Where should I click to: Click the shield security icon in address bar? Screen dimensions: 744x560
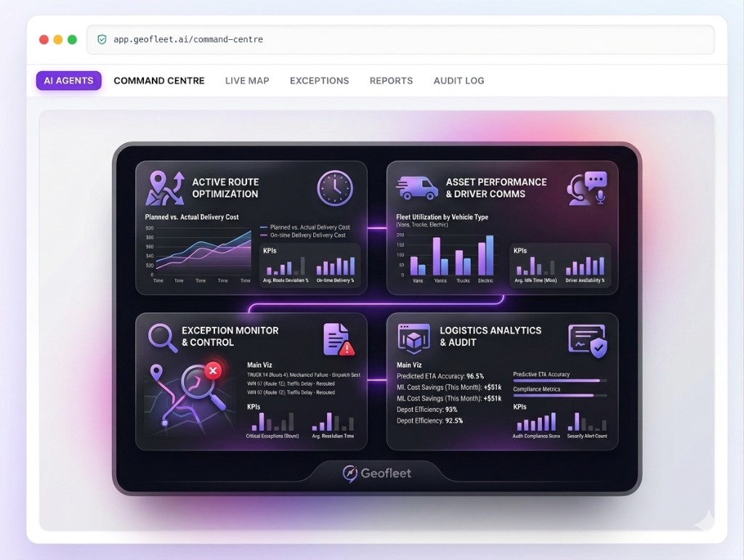coord(102,39)
